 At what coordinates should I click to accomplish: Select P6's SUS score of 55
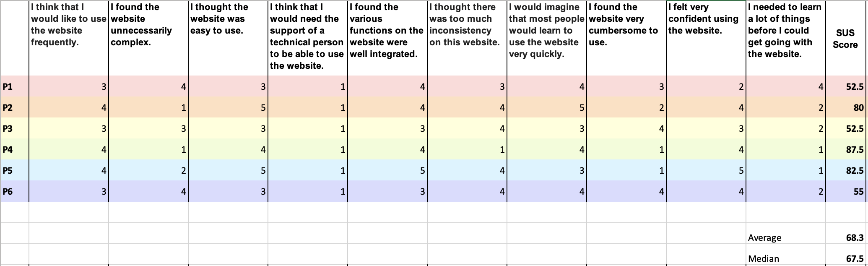tap(846, 192)
